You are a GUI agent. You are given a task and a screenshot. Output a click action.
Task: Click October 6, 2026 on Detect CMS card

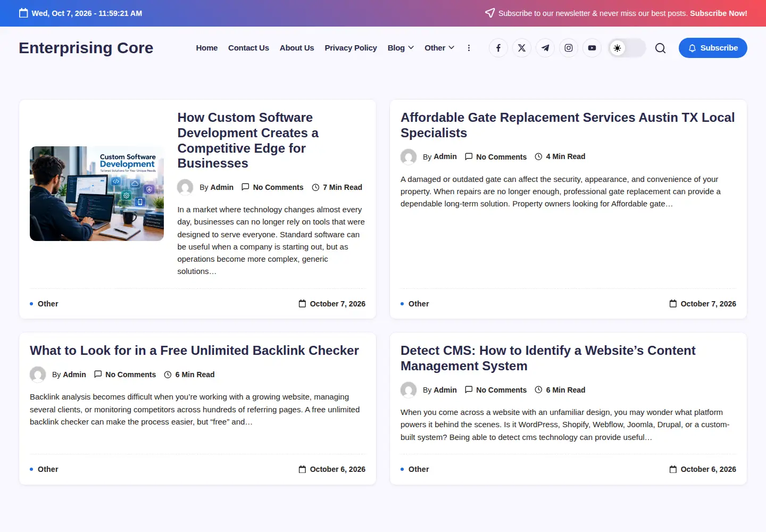(708, 469)
